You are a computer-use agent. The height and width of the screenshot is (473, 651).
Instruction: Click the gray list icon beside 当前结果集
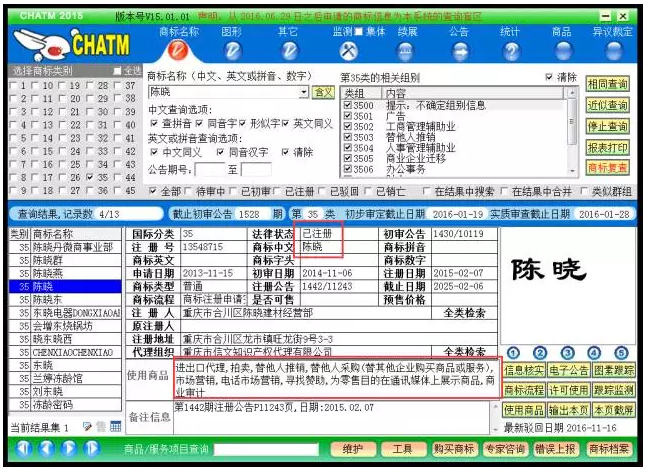pyautogui.click(x=101, y=426)
